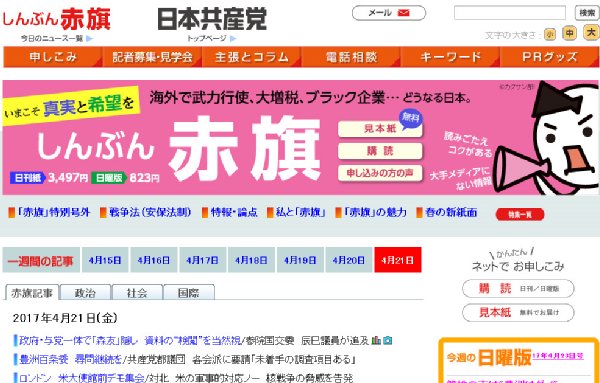This screenshot has width=600, height=383.
Task: Open the ロンドン 米大使館前デモ集会 article
Action: (x=82, y=378)
